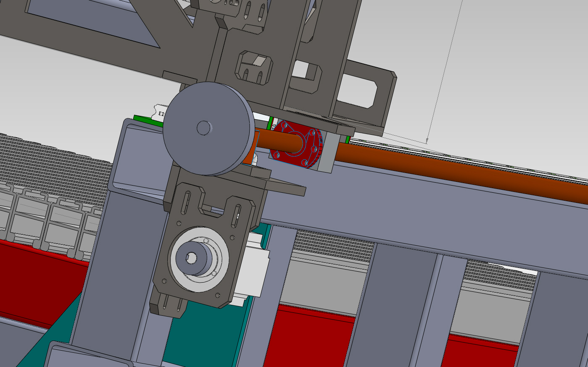Screen dimensions: 588x367
Task: Click the white tag labeled E2
Action: click(161, 113)
